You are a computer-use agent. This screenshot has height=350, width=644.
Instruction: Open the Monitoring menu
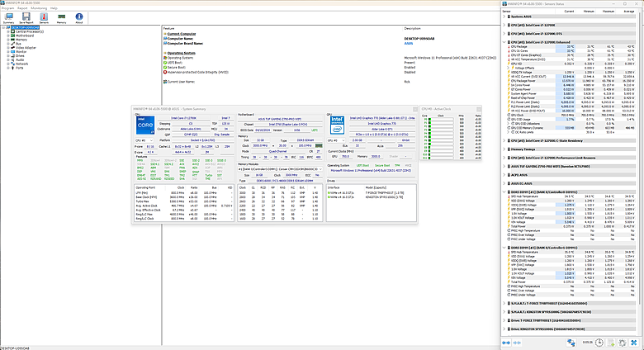(x=39, y=8)
